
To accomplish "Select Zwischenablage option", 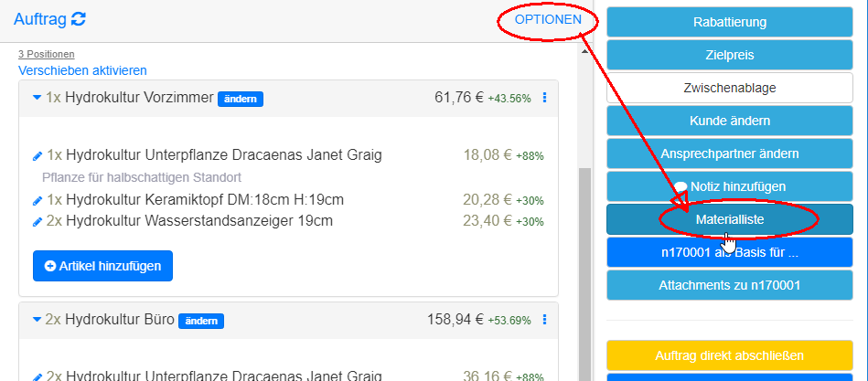I will click(729, 88).
